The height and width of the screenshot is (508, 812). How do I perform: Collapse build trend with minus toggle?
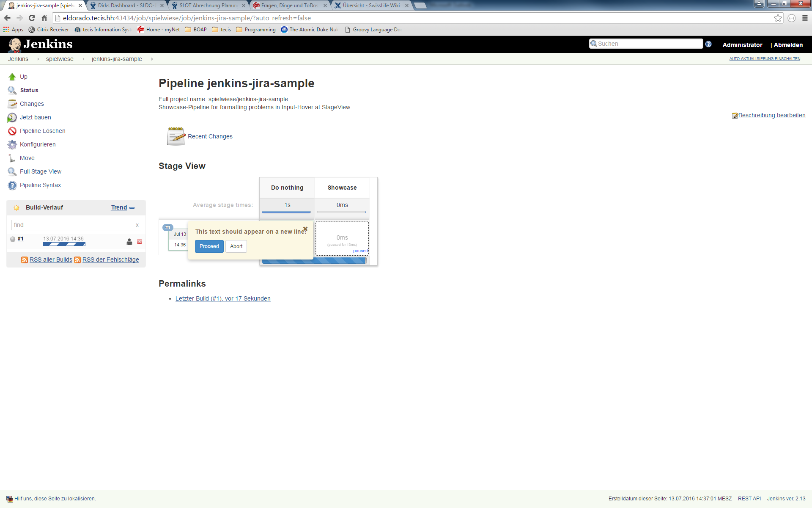click(x=132, y=208)
